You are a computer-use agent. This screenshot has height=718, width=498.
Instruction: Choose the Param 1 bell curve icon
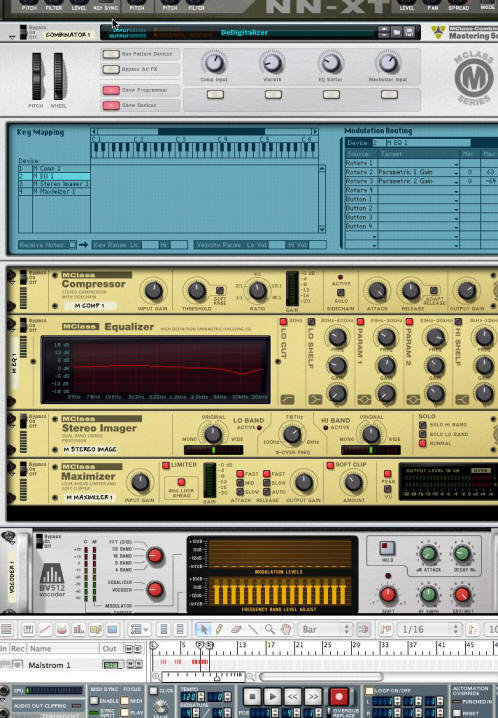click(x=364, y=400)
